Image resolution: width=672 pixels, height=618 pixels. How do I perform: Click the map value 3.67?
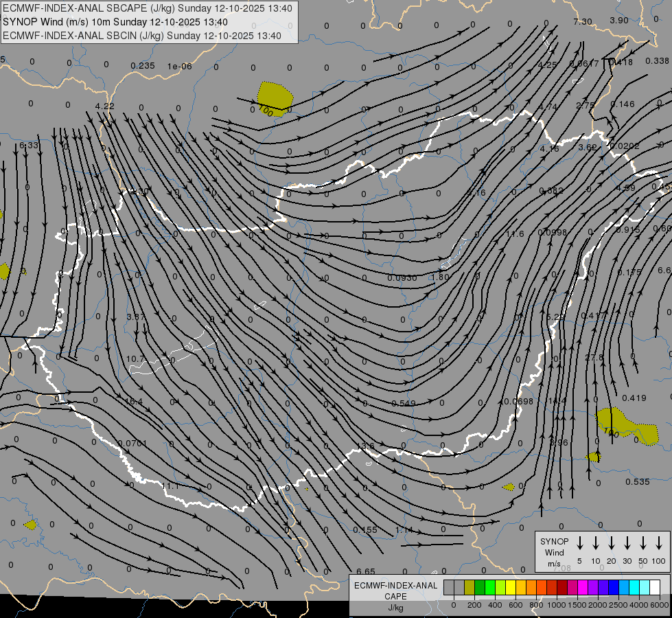136,317
